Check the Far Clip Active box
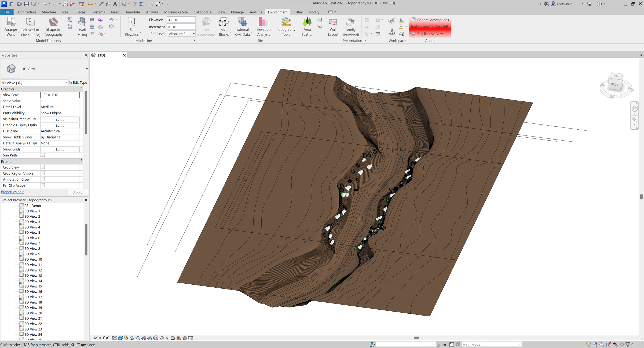This screenshot has height=348, width=644. click(43, 185)
